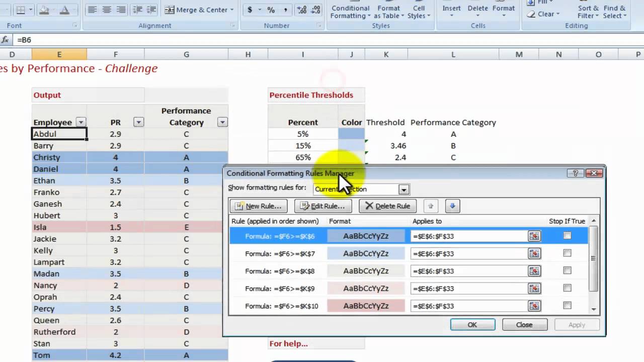Open Cell Styles dropdown
This screenshot has height=362, width=644.
click(418, 12)
